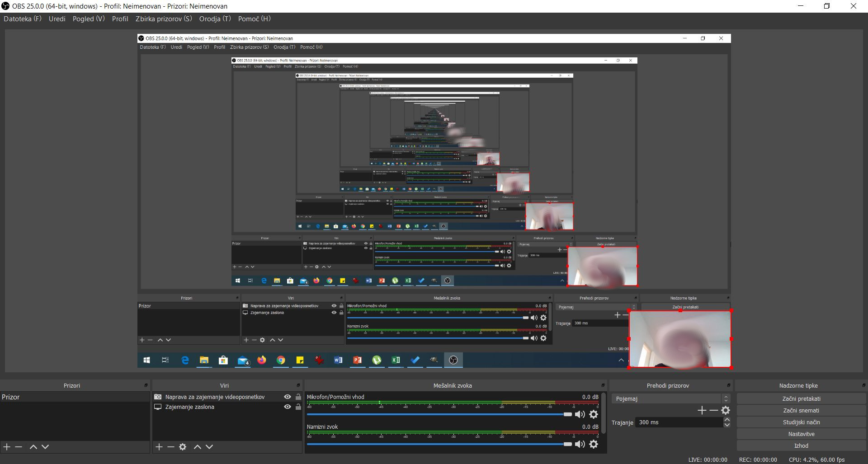Click Windows Start button in previewed taskbar
The image size is (868, 464).
click(146, 360)
